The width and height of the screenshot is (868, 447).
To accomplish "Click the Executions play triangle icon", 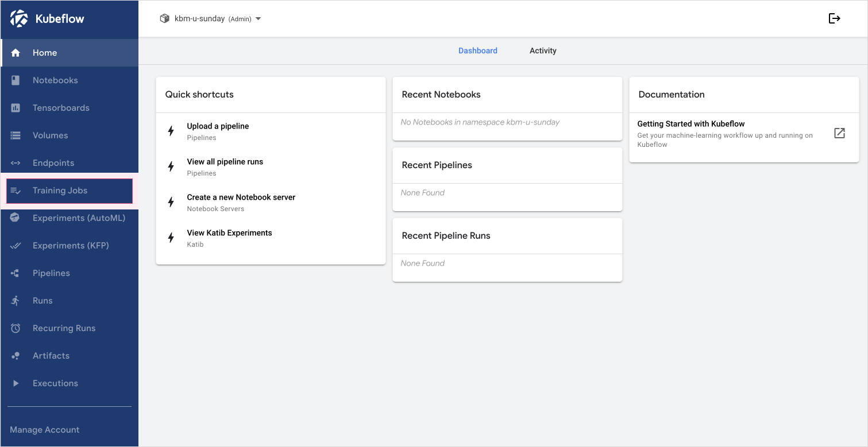I will [16, 383].
